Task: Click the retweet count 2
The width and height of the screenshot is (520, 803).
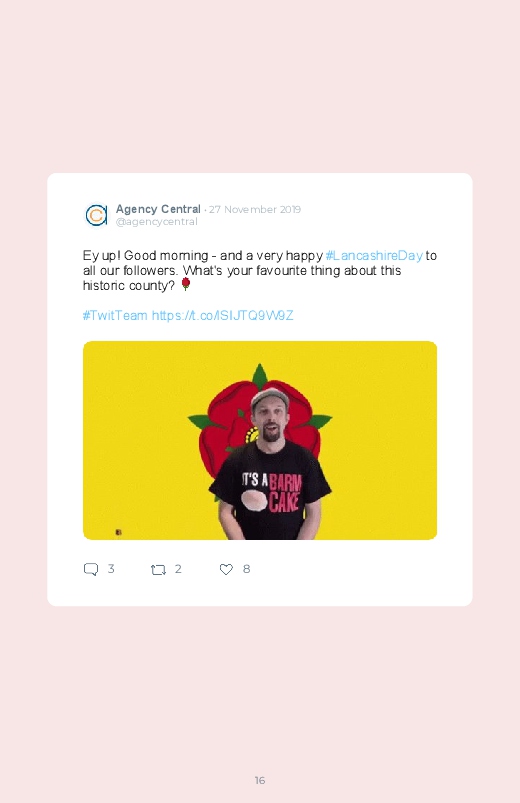Action: coord(178,569)
